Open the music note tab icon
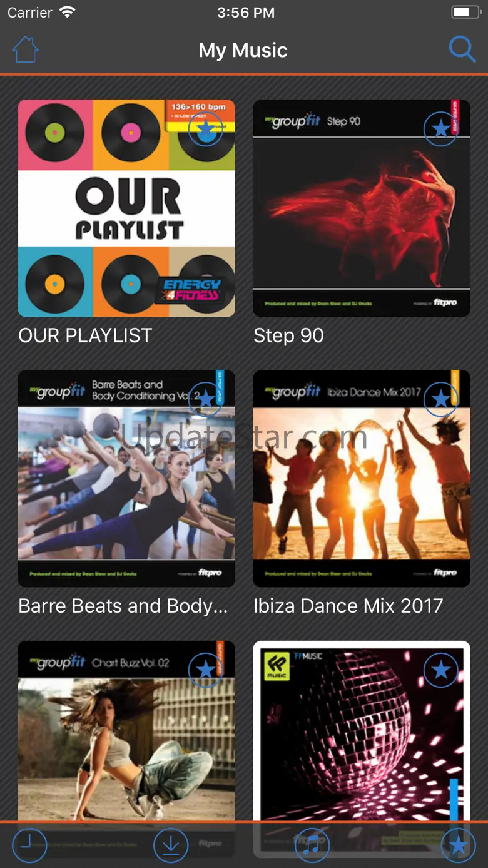Image resolution: width=488 pixels, height=868 pixels. (x=312, y=845)
